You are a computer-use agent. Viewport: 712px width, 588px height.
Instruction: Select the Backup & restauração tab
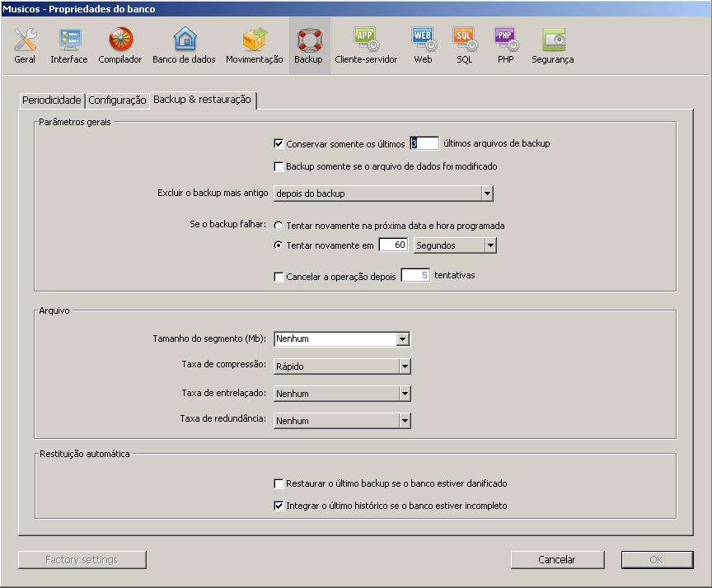click(x=203, y=100)
